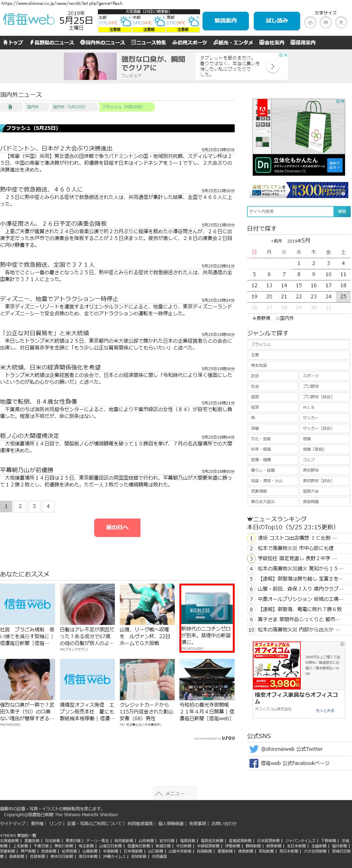
Task: Open article バドミントン、日本が２大会ぶり決勝進出
Action: [56, 148]
